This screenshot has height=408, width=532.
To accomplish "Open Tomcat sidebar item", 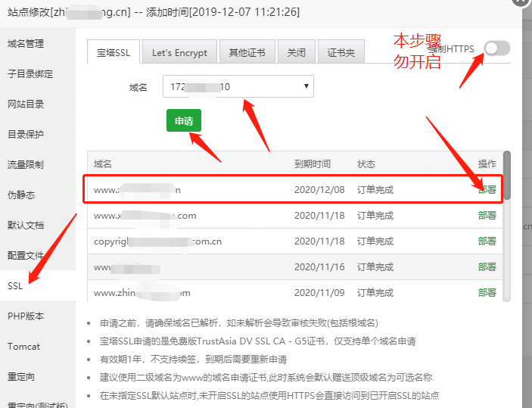I will click(x=23, y=346).
